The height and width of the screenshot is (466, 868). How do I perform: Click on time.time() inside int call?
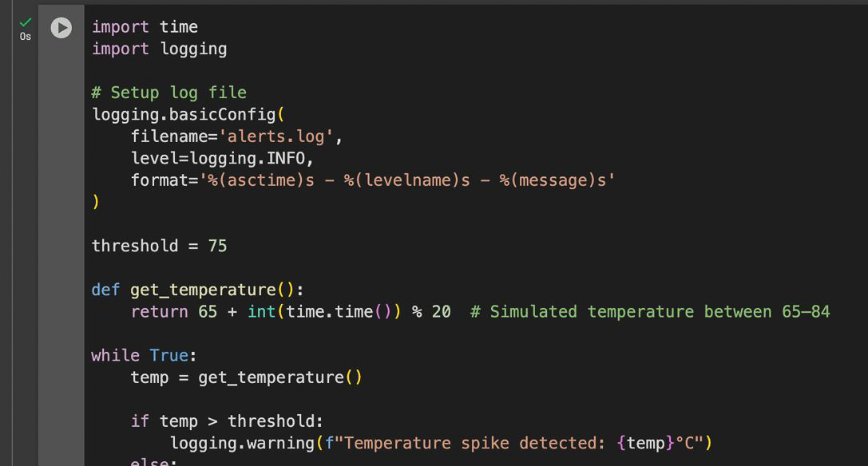pyautogui.click(x=339, y=311)
